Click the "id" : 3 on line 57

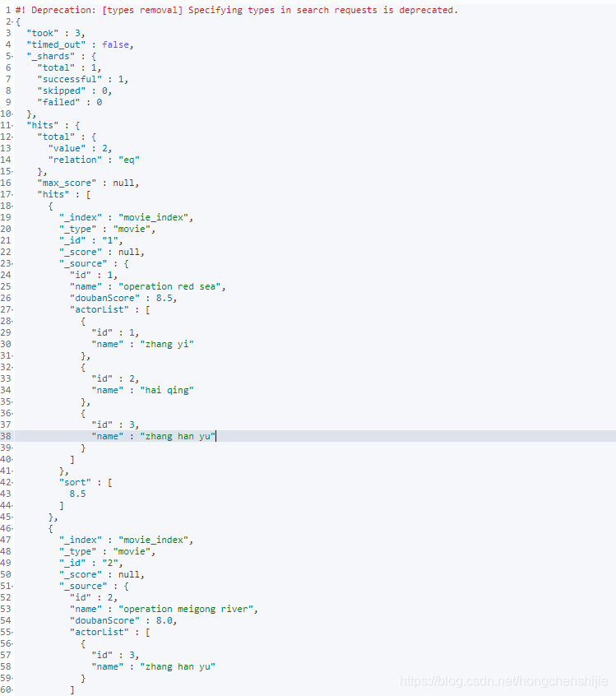click(x=115, y=655)
